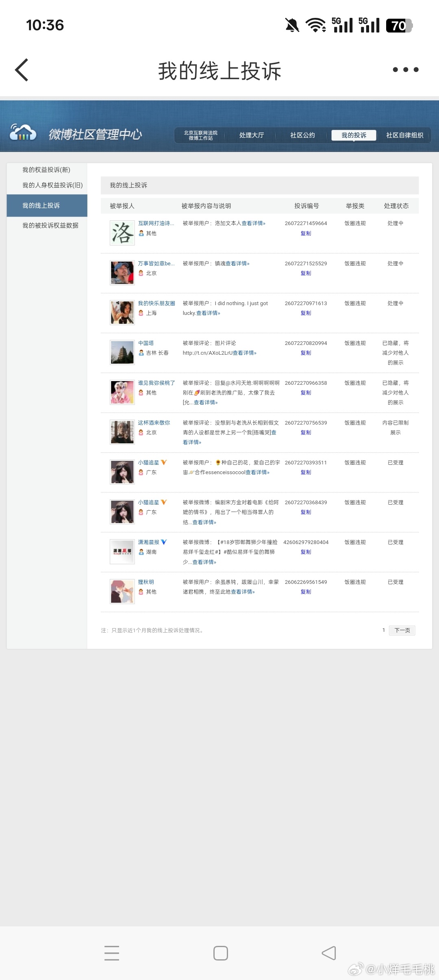View details for 邯郸舞狮少年 report
The image size is (439, 980).
(x=204, y=562)
